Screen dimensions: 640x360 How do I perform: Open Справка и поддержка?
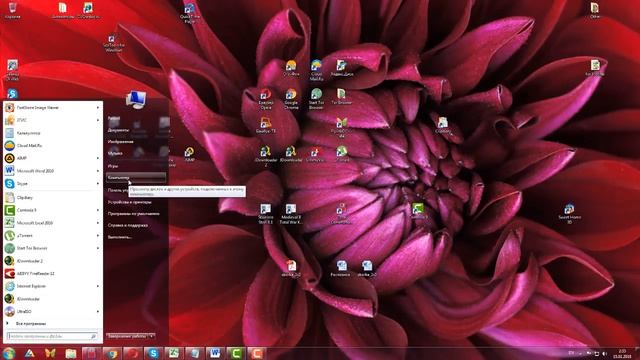point(128,225)
